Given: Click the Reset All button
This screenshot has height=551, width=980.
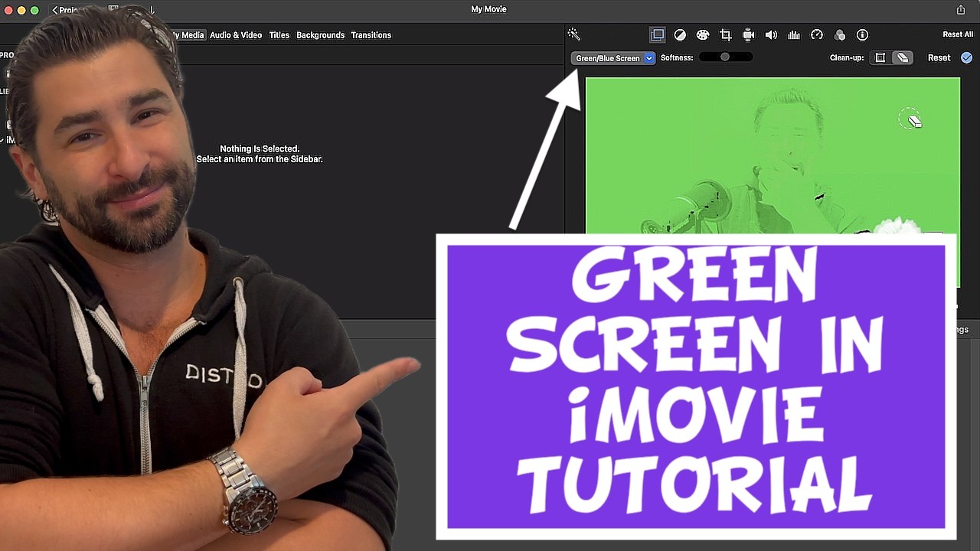Looking at the screenshot, I should point(958,34).
